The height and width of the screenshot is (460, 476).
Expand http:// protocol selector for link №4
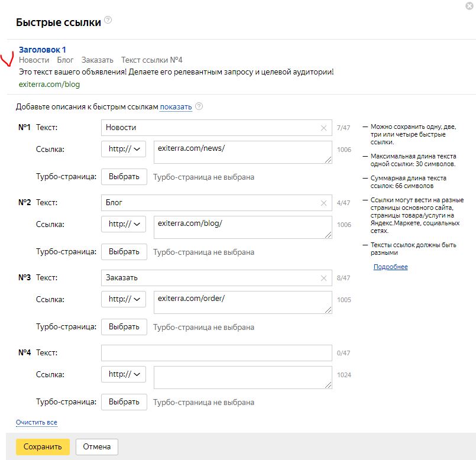pyautogui.click(x=124, y=375)
